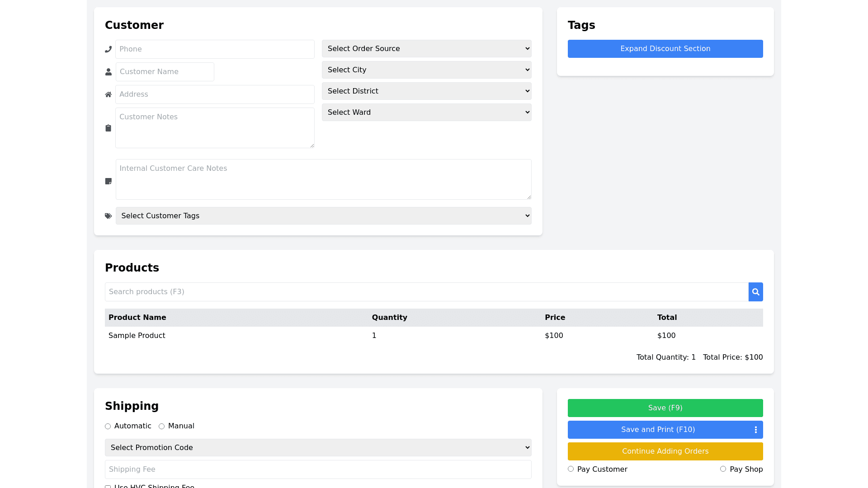Screen dimensions: 868x488
Task: Click the yellow Continue Adding Orders button
Action: (x=665, y=451)
